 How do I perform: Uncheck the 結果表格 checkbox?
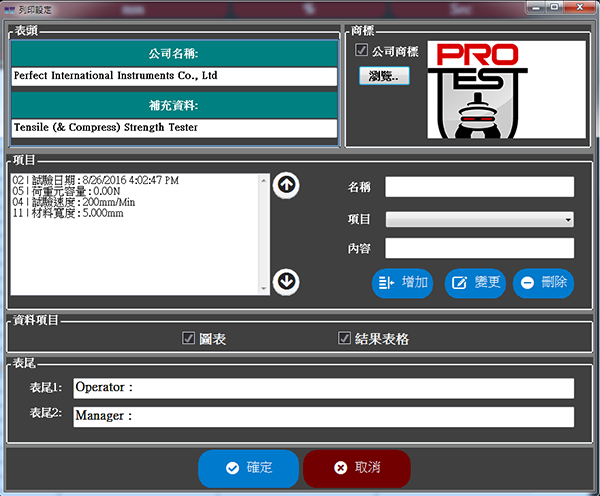coord(345,339)
